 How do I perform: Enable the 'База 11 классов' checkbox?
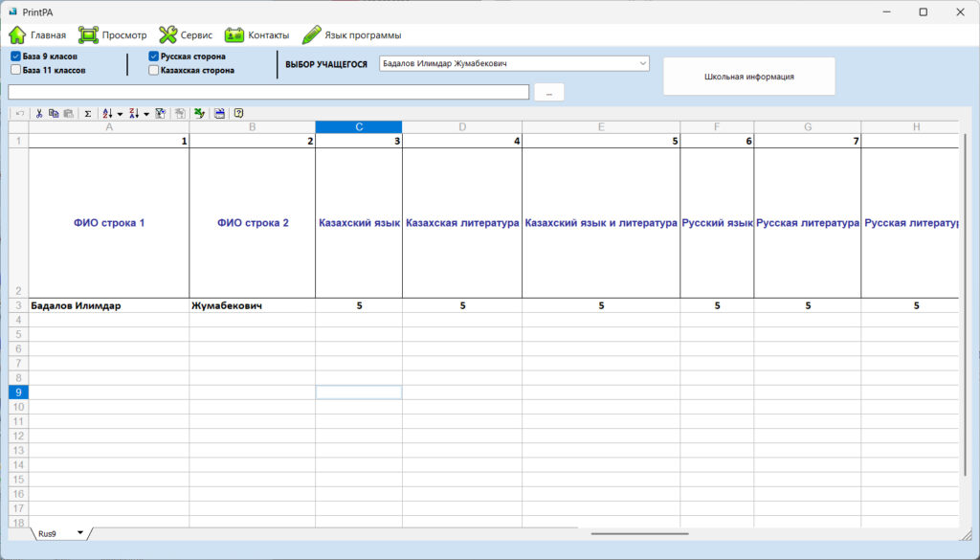pyautogui.click(x=16, y=70)
